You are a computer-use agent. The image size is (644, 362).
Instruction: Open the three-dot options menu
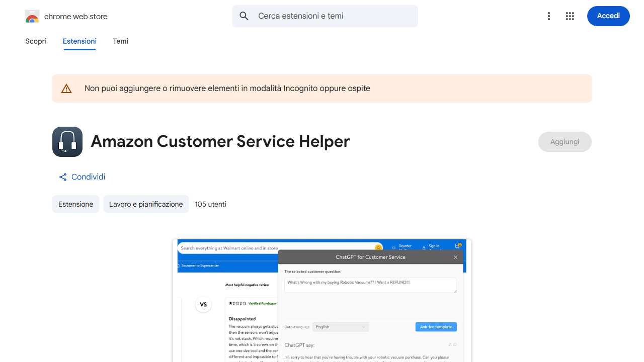pyautogui.click(x=548, y=16)
